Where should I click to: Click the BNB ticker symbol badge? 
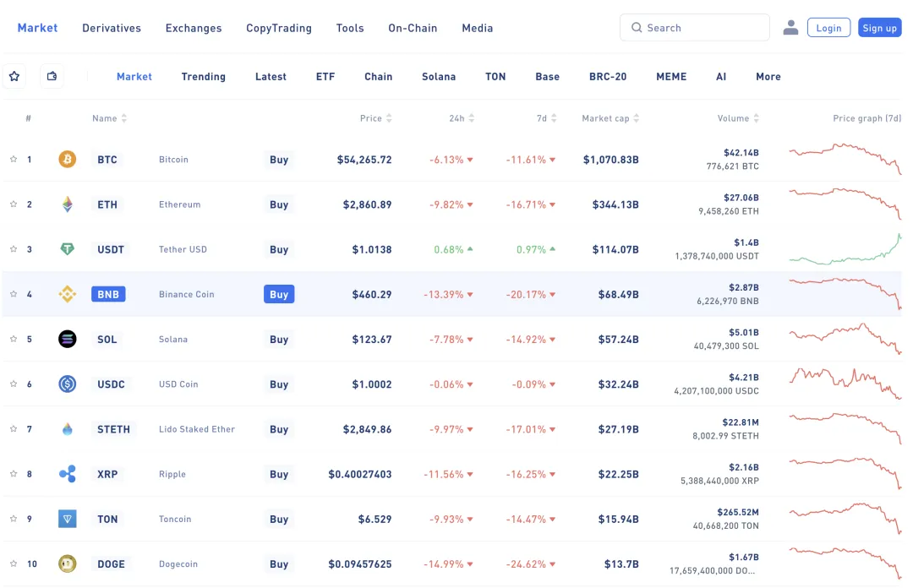(x=108, y=294)
